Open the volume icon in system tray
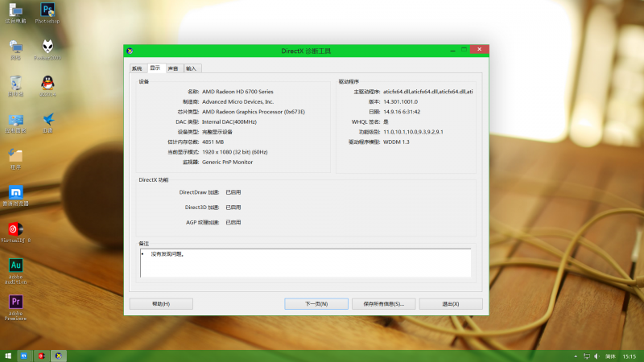 pyautogui.click(x=596, y=355)
